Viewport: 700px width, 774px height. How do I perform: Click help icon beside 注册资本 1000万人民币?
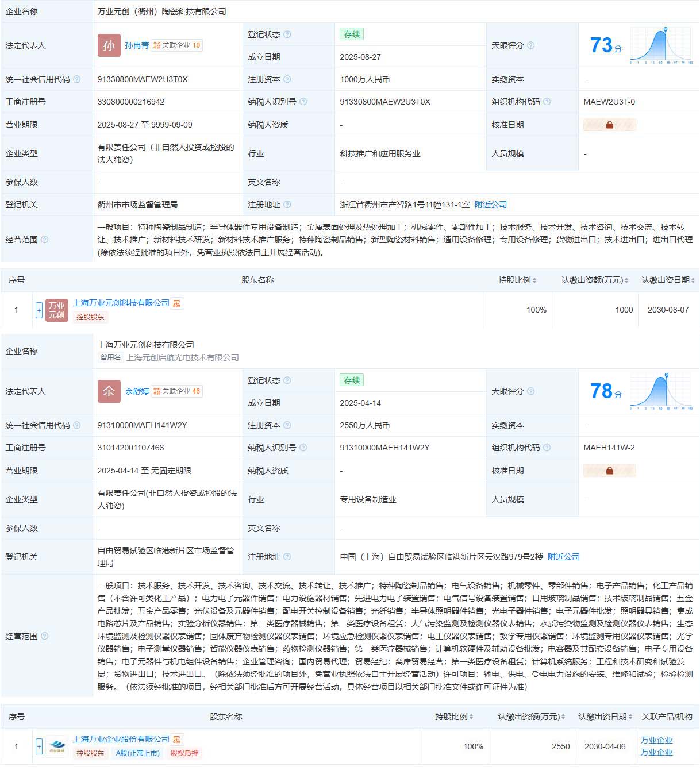(x=287, y=79)
